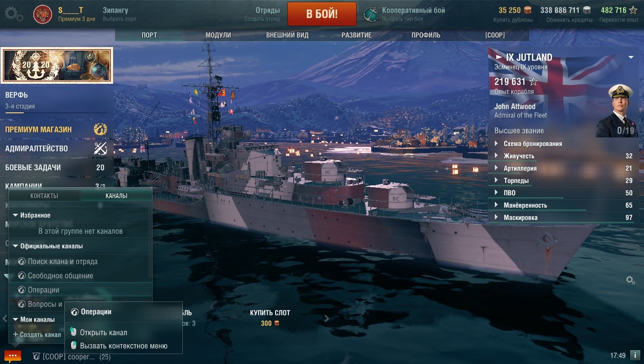Open the Premium Shop wreath icon
This screenshot has height=364, width=644.
click(x=100, y=129)
